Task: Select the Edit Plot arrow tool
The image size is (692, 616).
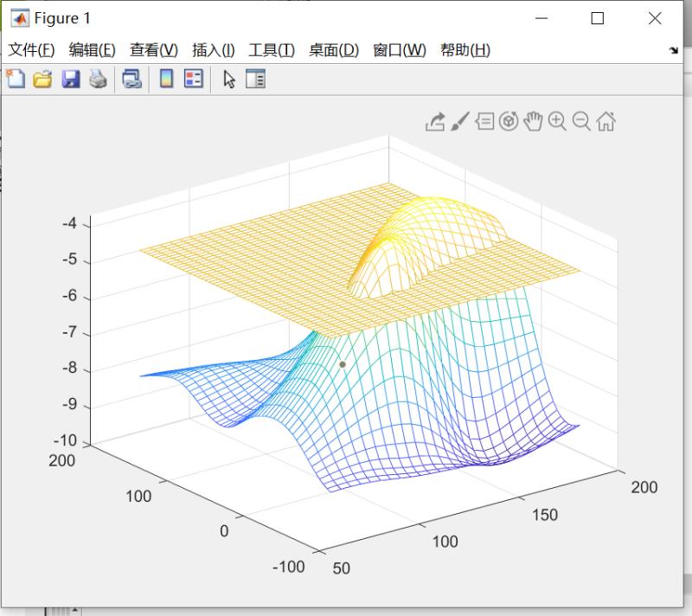Action: [229, 80]
